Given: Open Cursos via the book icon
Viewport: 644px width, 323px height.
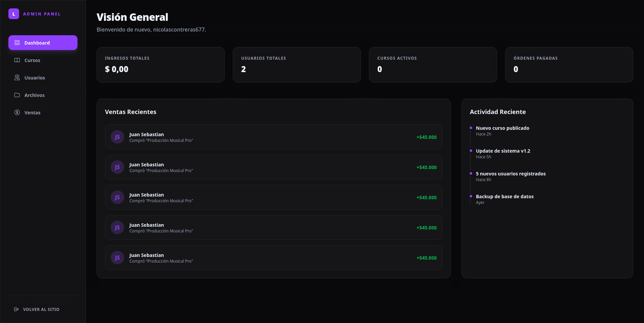Looking at the screenshot, I should [x=17, y=60].
